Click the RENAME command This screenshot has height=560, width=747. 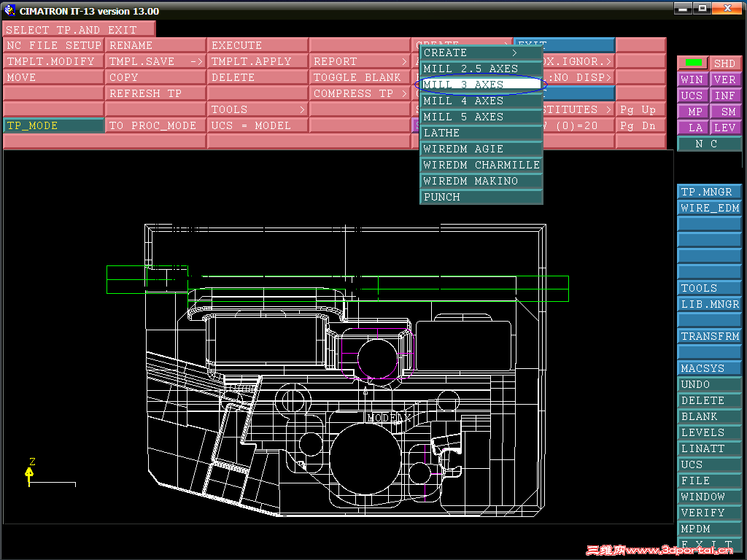pyautogui.click(x=155, y=45)
